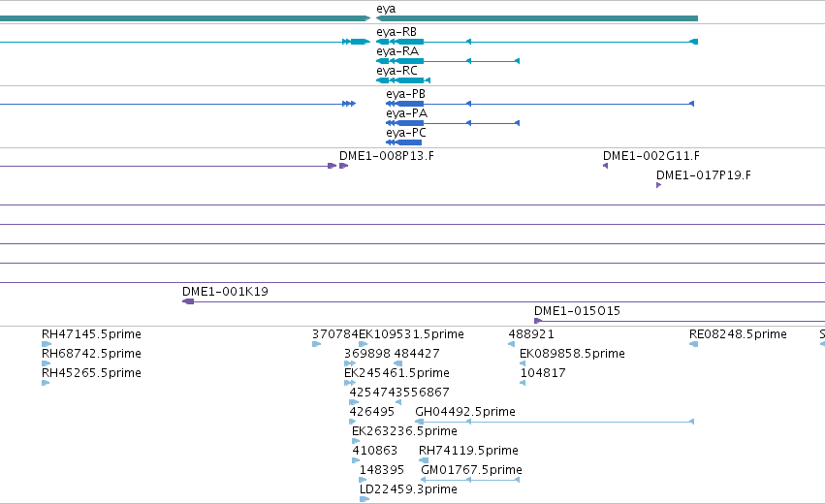825x504 pixels.
Task: Open EST RH68742.5prime
Action: pyautogui.click(x=91, y=354)
